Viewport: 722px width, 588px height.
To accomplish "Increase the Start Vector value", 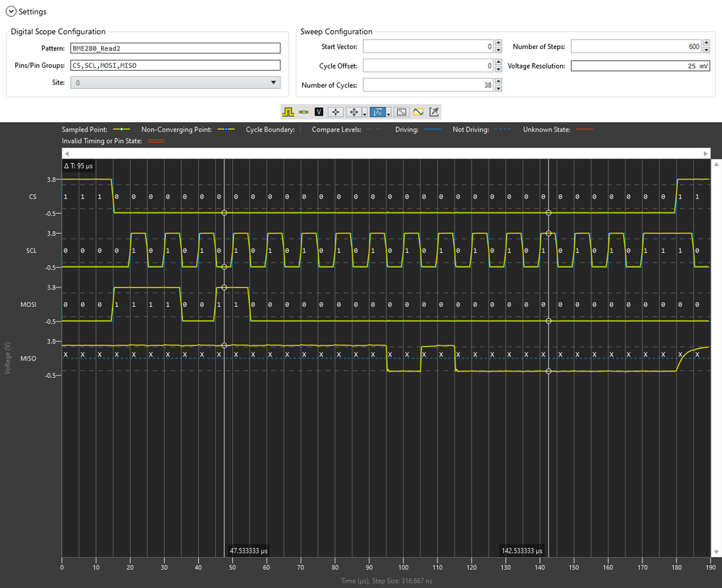I will pos(498,43).
